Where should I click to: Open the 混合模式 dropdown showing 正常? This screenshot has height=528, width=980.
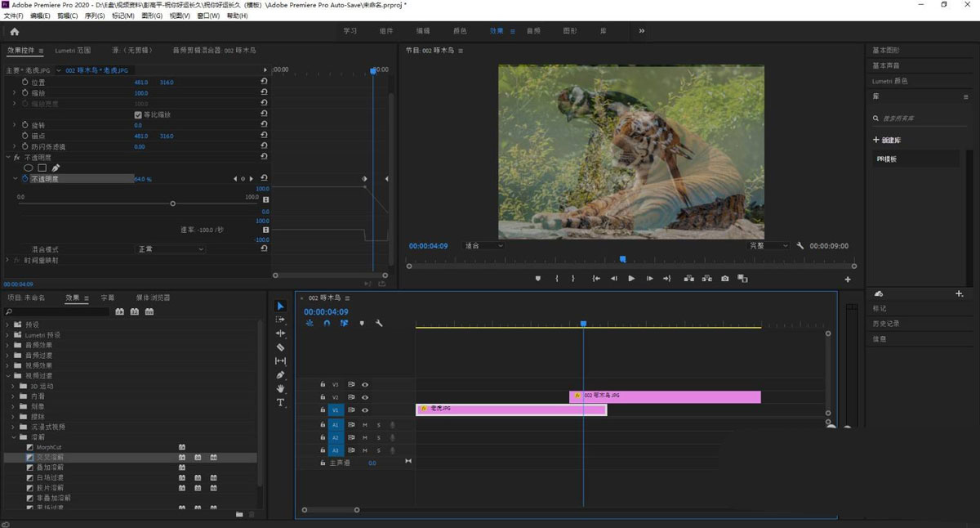pos(170,249)
